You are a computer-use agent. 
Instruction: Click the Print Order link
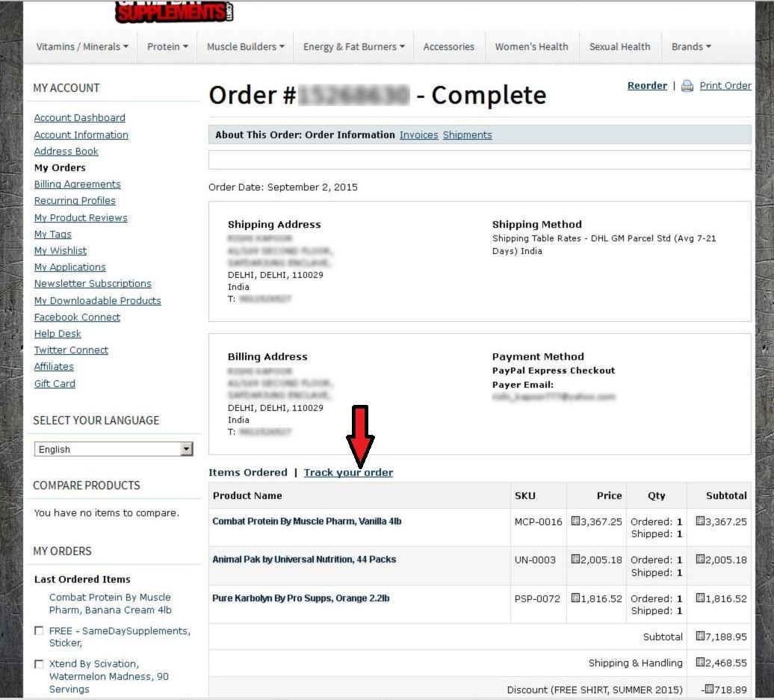(x=725, y=85)
